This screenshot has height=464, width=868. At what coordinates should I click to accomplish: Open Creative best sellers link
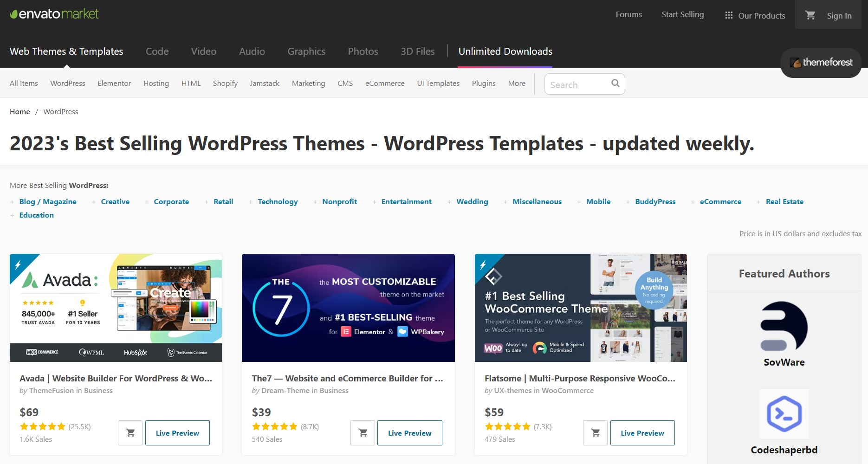[115, 202]
